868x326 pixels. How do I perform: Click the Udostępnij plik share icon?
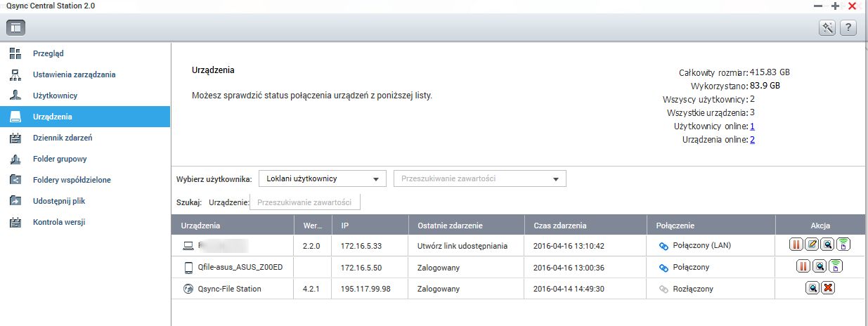[15, 201]
